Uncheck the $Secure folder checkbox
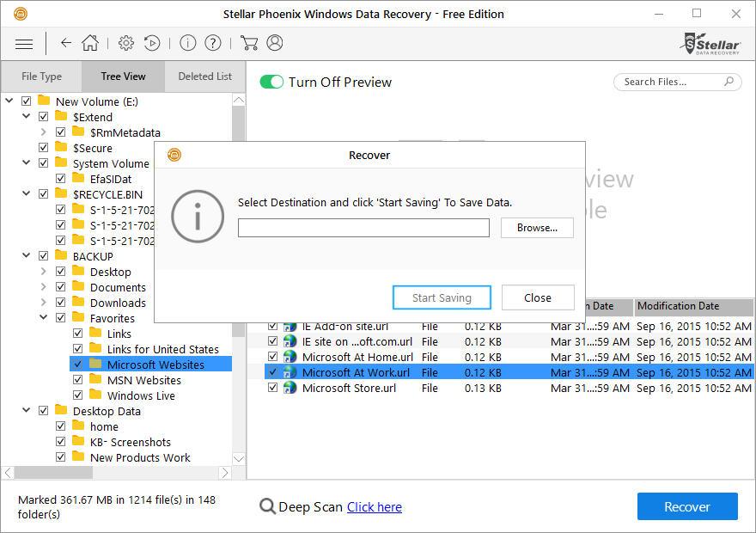 point(44,148)
